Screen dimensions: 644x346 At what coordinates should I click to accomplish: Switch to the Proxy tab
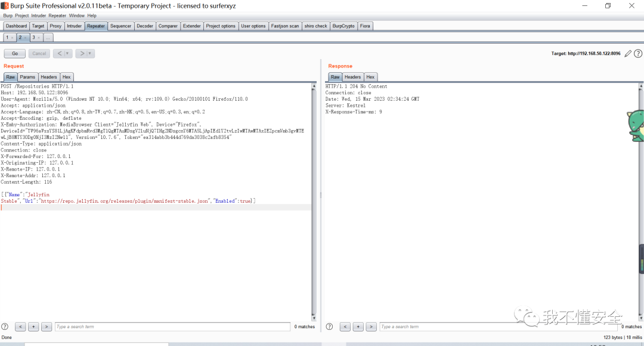tap(55, 26)
